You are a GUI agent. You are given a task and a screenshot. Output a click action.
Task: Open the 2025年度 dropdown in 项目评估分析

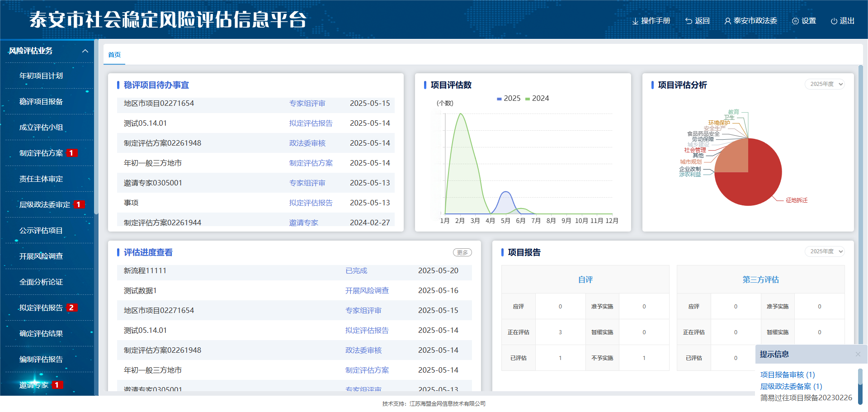point(825,84)
